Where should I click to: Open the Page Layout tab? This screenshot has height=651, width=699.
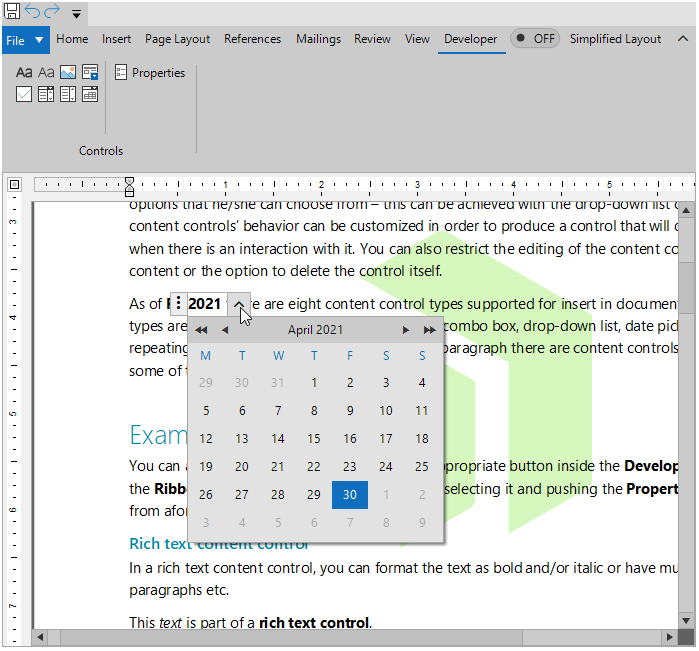pos(177,39)
